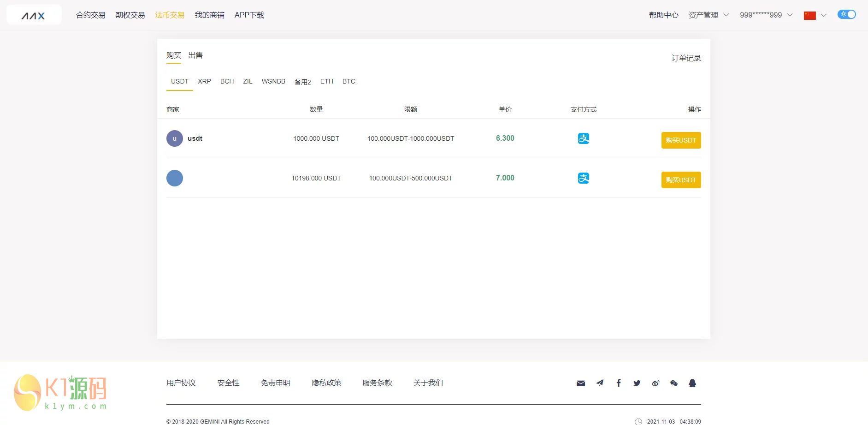
Task: Click 购买USDT button for merchant usdt
Action: [681, 140]
